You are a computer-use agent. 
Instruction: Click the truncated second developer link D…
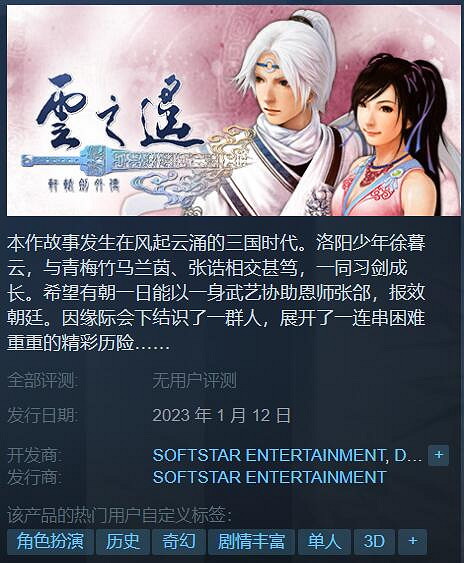(408, 455)
